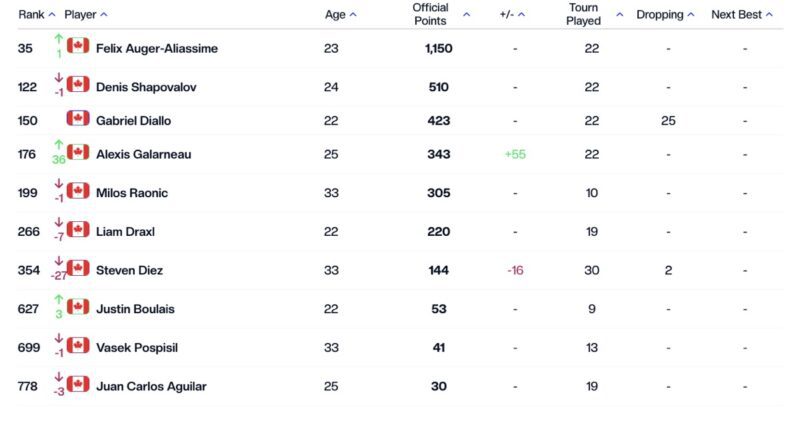The image size is (800, 421).
Task: Click the flag next to Juan Carlos Aguilar
Action: tap(78, 384)
